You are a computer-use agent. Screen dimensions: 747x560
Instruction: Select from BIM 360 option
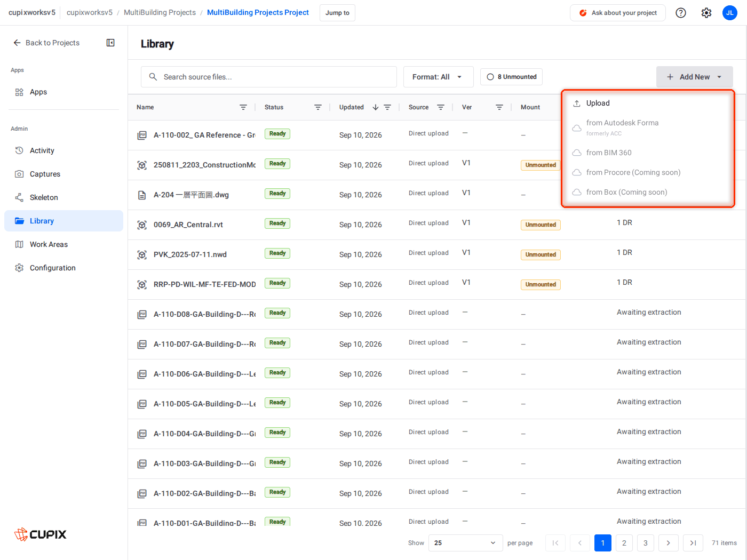(648, 153)
